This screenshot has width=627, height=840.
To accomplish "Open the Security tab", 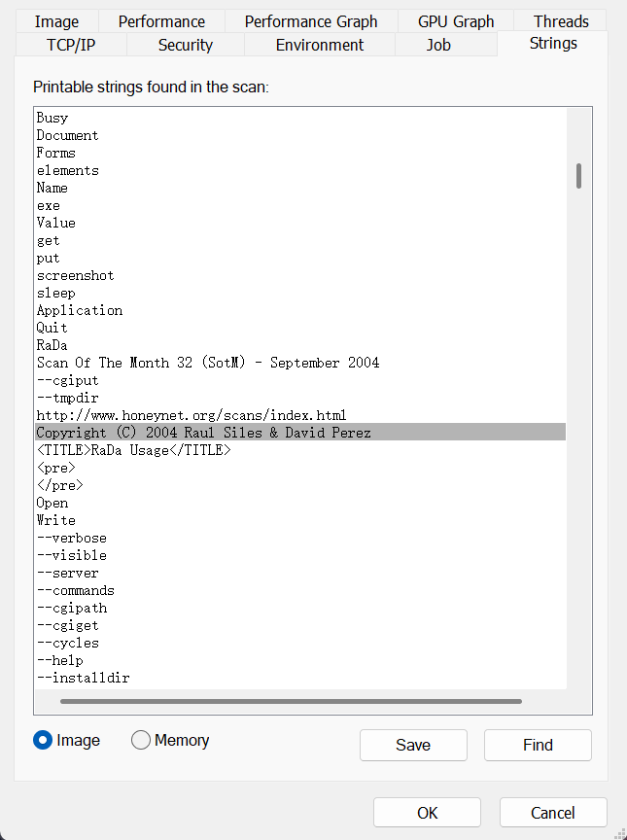I will point(186,45).
